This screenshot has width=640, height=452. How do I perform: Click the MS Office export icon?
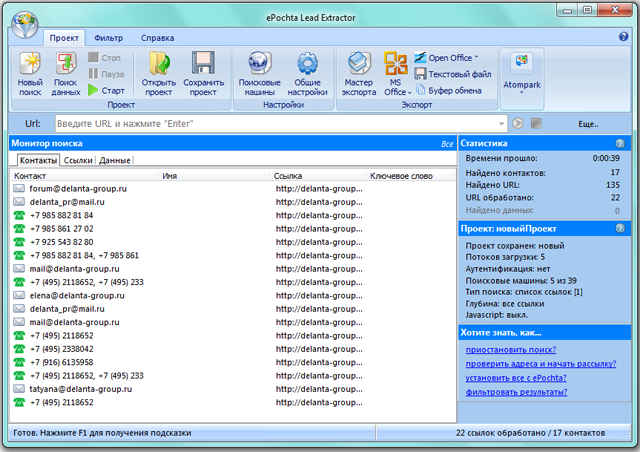point(395,64)
